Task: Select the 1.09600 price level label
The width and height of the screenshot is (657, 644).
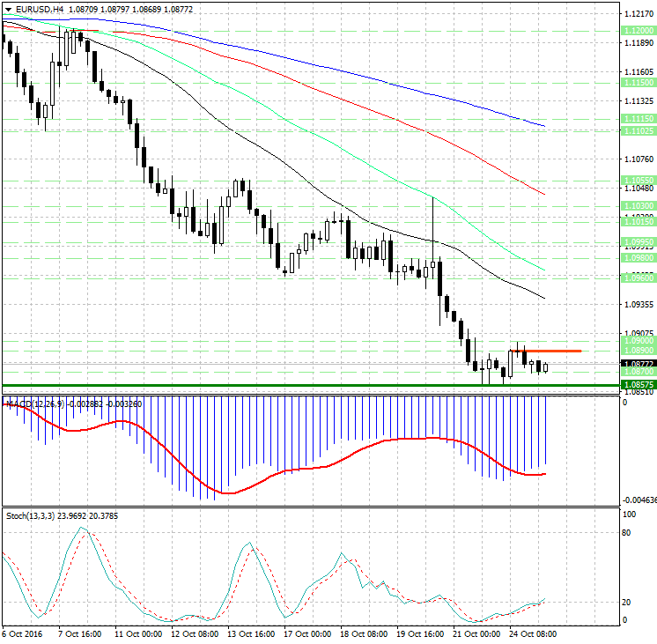Action: (638, 277)
